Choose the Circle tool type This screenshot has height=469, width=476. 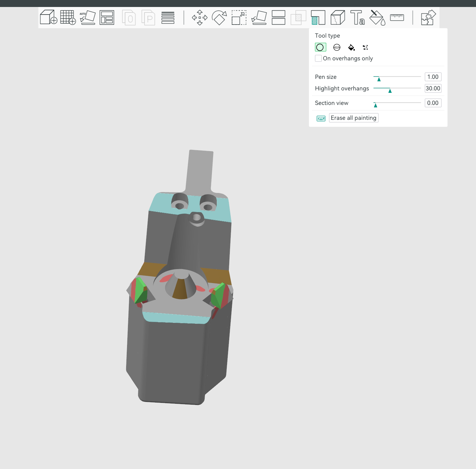click(320, 47)
